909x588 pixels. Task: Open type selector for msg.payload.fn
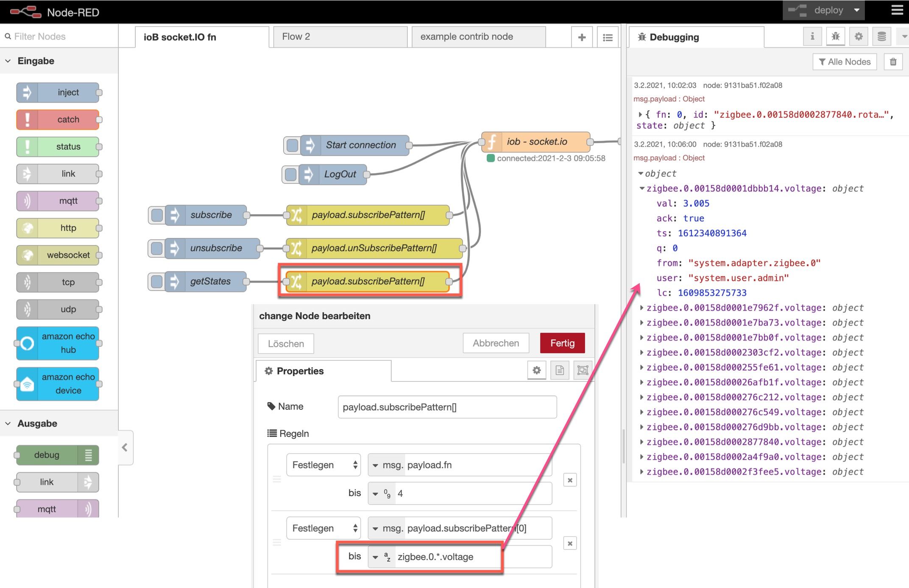point(386,465)
